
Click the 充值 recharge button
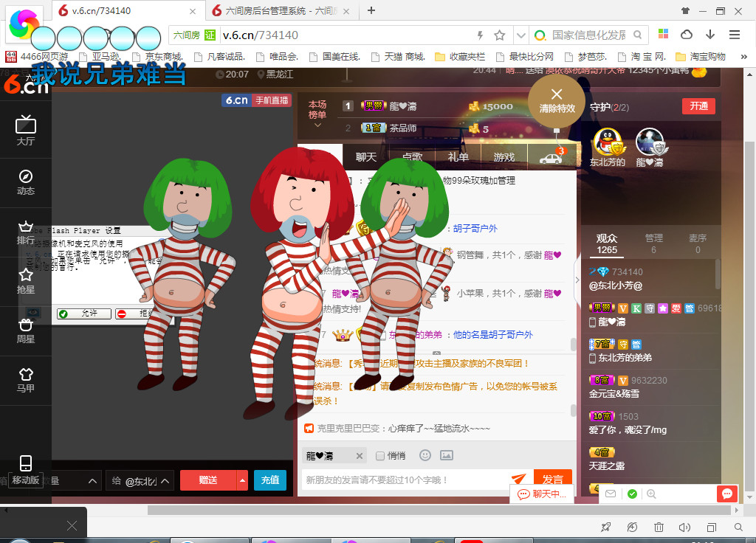click(270, 480)
